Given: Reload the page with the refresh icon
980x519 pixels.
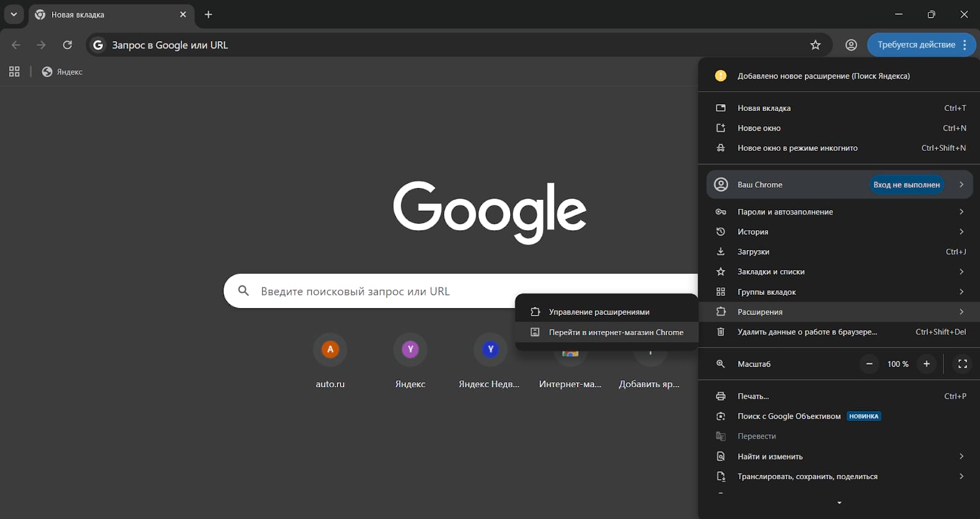Looking at the screenshot, I should 67,45.
